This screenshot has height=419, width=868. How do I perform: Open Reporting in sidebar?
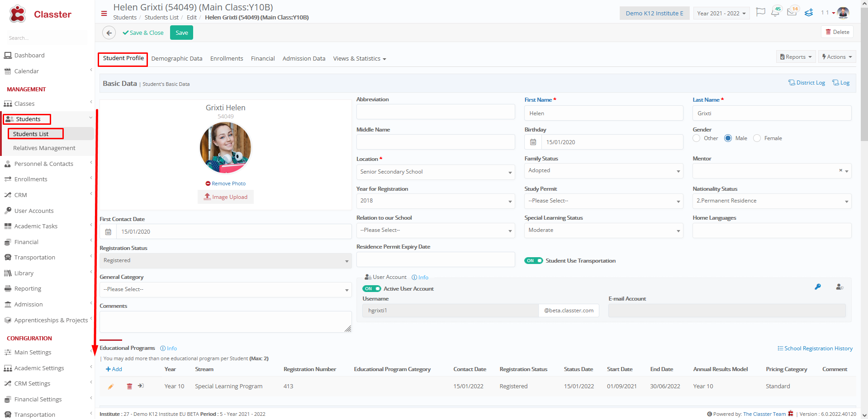click(28, 288)
